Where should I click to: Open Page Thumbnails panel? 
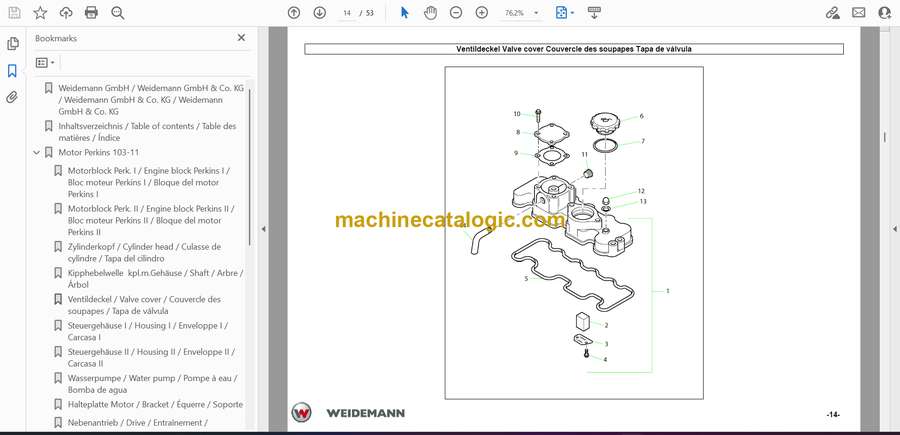[x=13, y=44]
